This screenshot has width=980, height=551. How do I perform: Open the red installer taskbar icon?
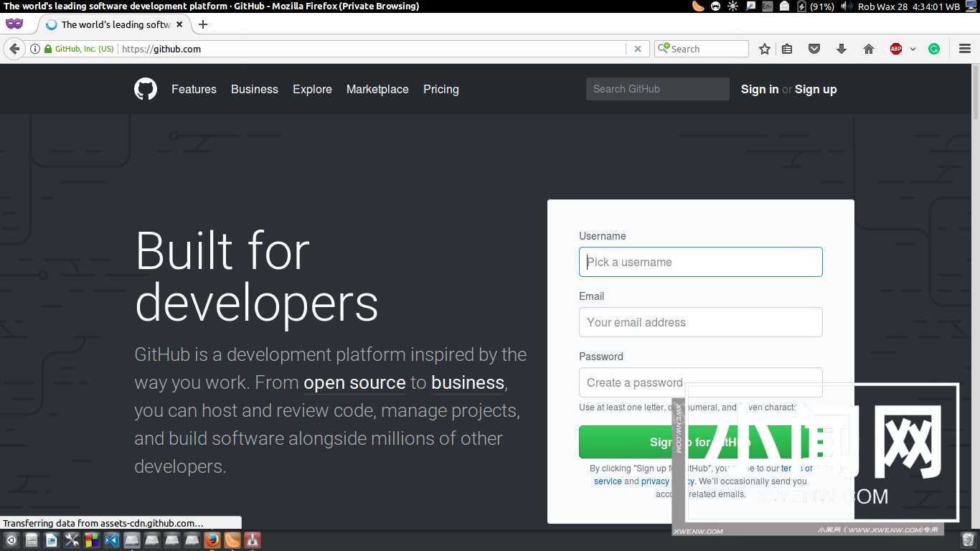(x=253, y=540)
